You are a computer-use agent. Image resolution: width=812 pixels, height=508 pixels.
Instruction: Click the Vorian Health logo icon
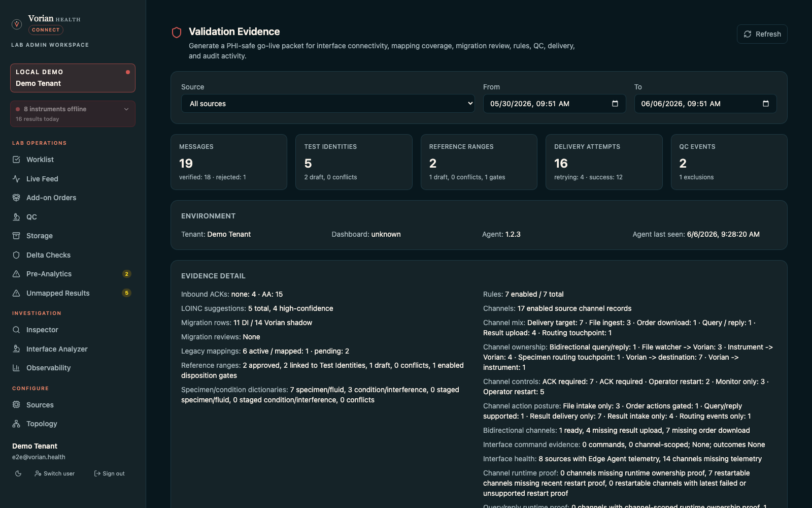click(x=17, y=24)
